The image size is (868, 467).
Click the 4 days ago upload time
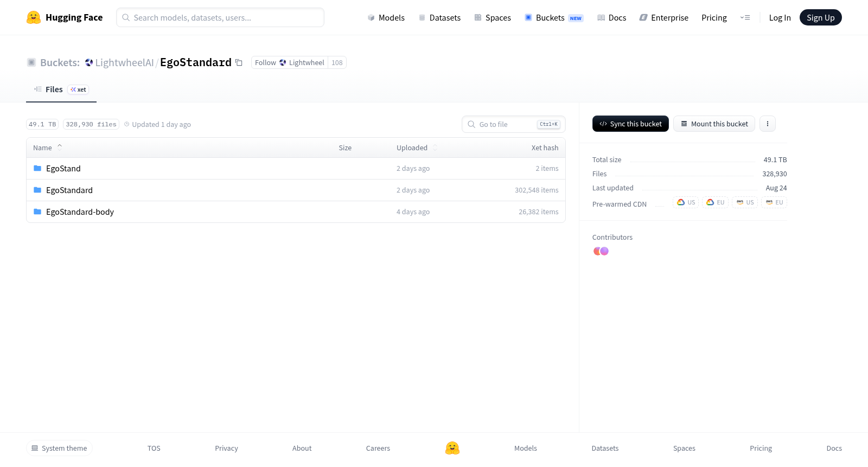point(413,212)
